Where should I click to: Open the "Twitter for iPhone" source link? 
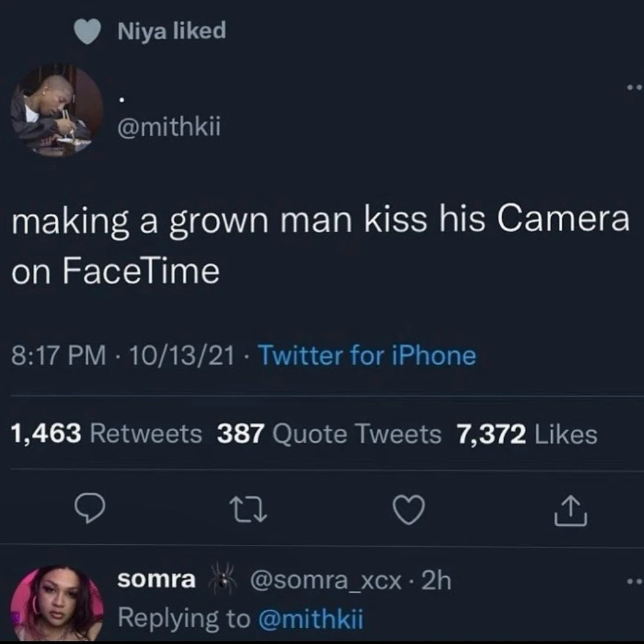(x=366, y=355)
